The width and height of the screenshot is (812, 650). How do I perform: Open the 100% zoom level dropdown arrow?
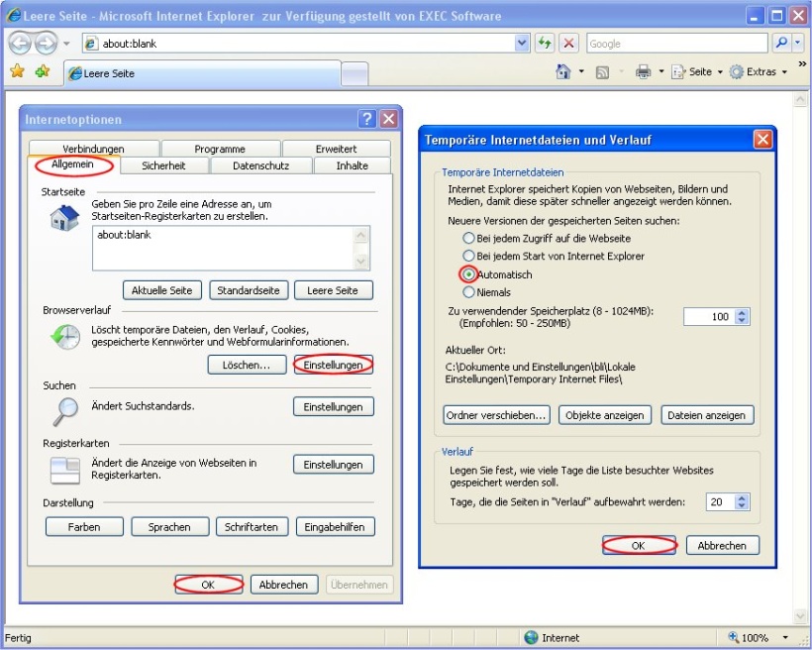(x=785, y=637)
